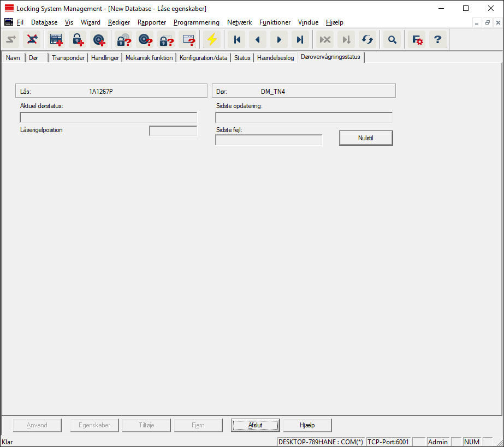This screenshot has height=447, width=504.
Task: Switch to the Hændelseslog tab
Action: pyautogui.click(x=275, y=58)
